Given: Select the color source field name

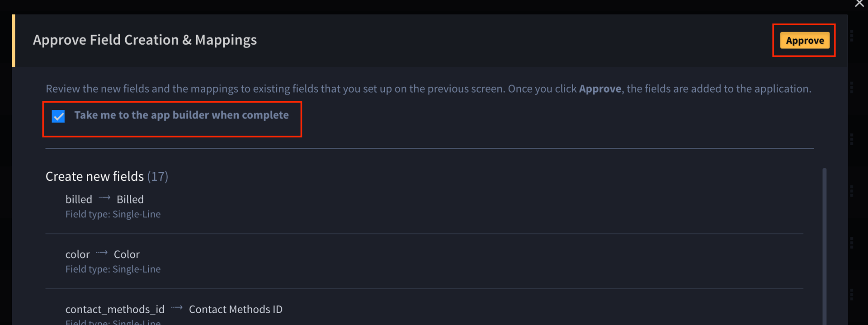Looking at the screenshot, I should tap(77, 254).
